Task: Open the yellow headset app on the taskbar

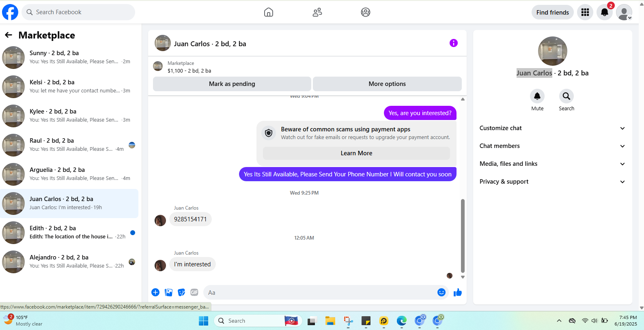Action: point(384,321)
